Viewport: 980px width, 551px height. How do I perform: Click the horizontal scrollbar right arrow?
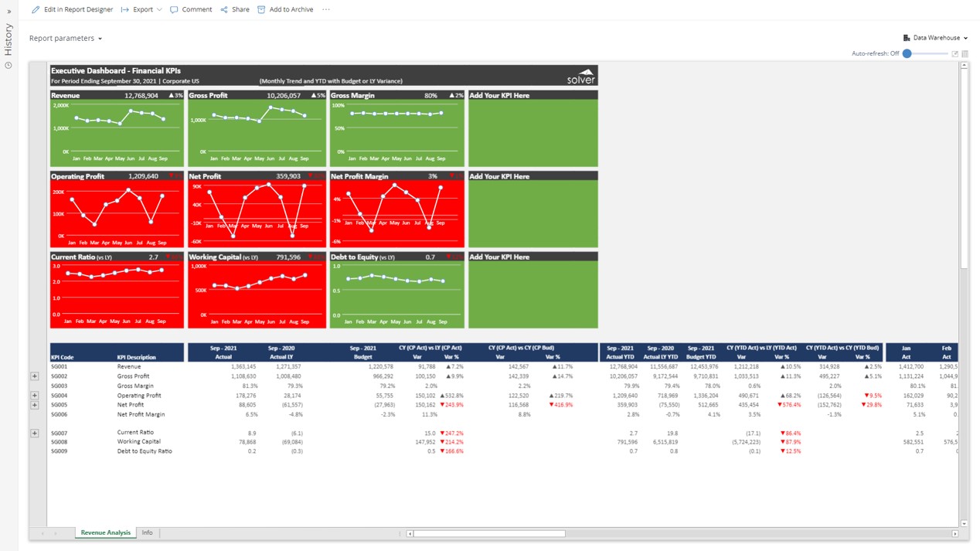click(x=954, y=533)
